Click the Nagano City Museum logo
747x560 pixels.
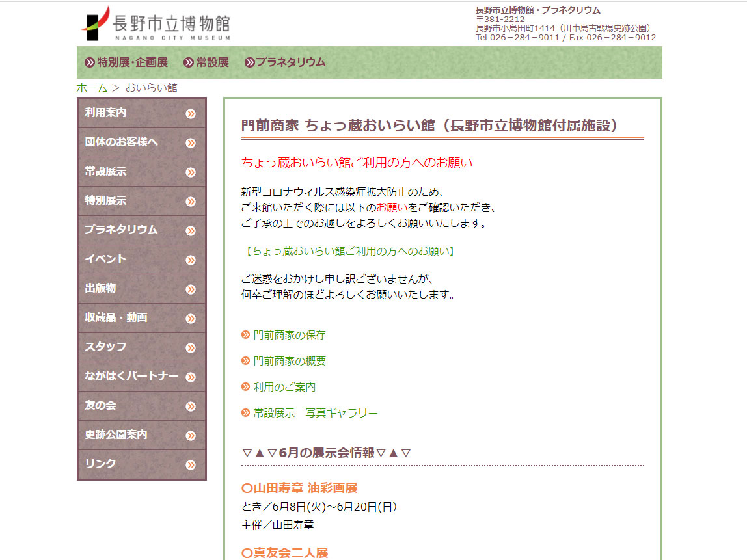point(156,24)
